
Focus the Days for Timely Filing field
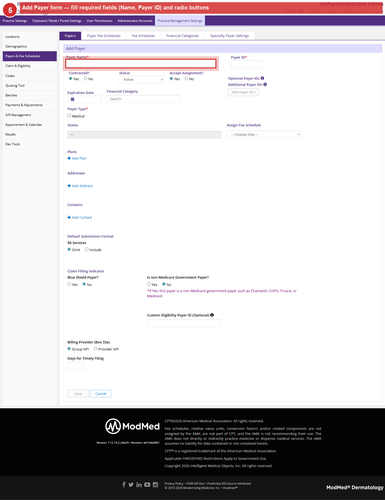click(76, 366)
